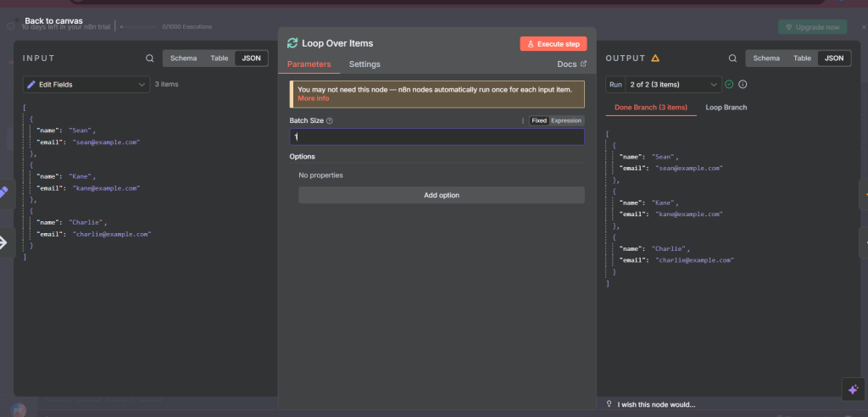Click the Add option button
Image resolution: width=868 pixels, height=417 pixels.
[x=441, y=195]
